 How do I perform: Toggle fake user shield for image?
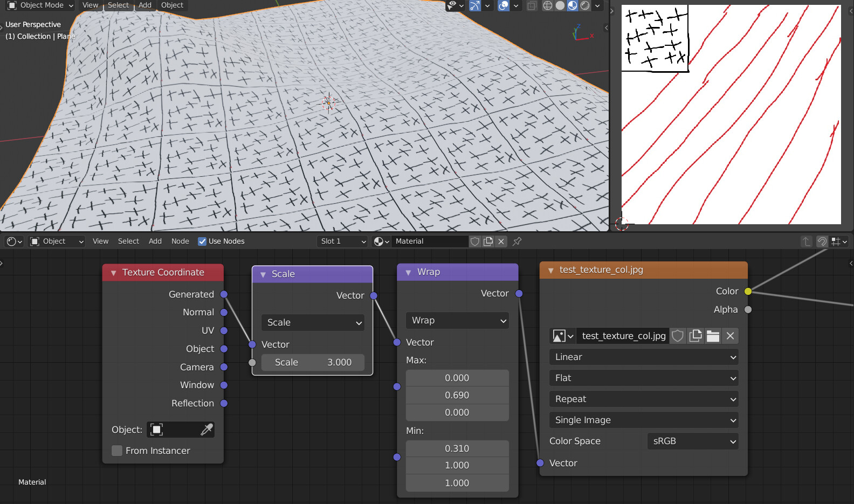click(678, 336)
